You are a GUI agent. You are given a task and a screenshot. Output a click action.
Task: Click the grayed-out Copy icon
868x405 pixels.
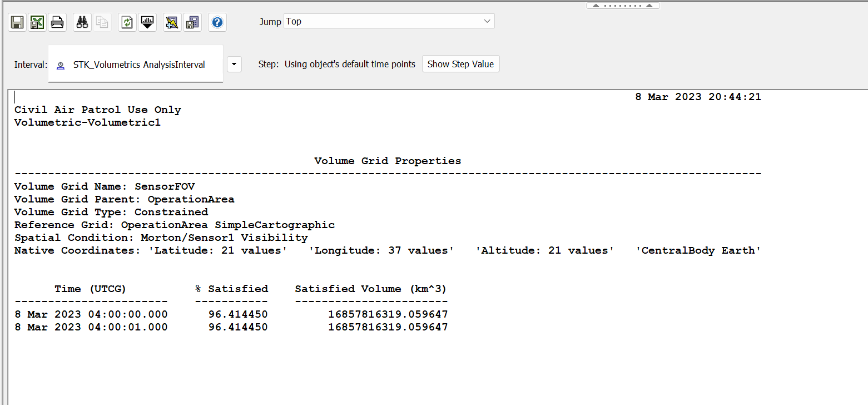pyautogui.click(x=102, y=22)
